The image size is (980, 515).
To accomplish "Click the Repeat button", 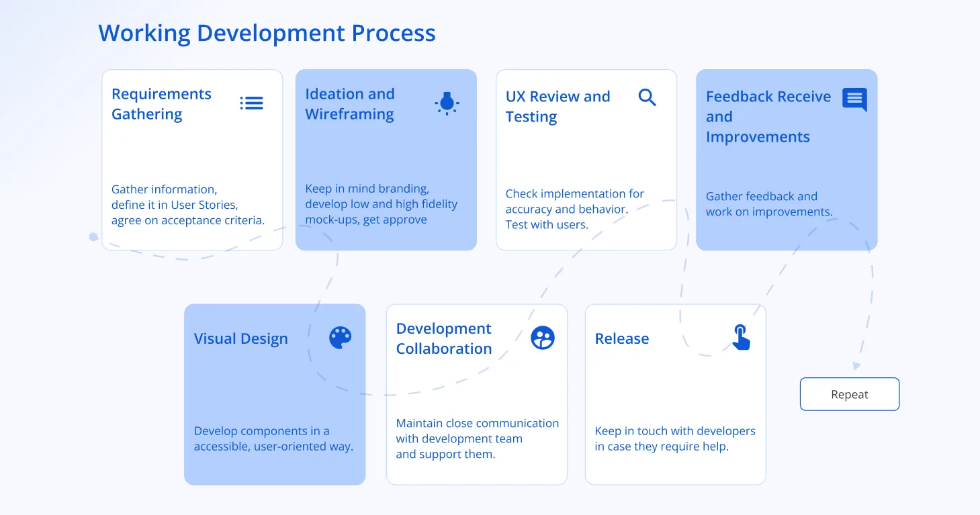I will 849,394.
